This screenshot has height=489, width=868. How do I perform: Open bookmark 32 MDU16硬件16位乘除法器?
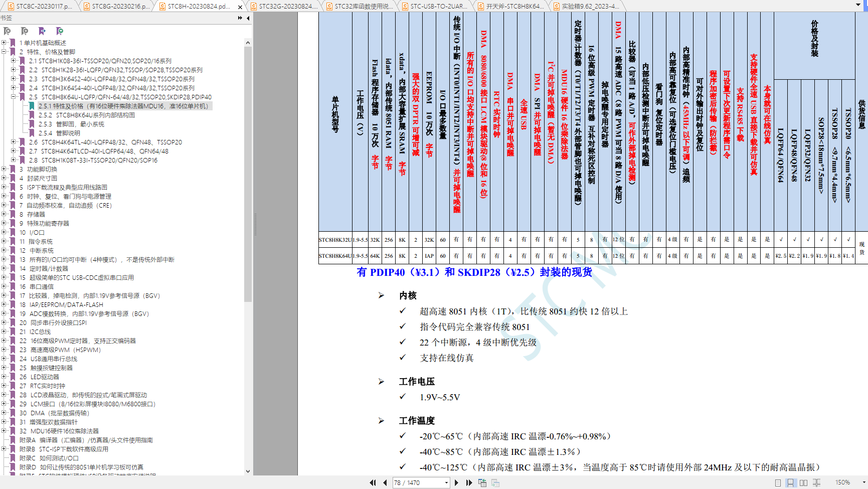click(x=59, y=431)
